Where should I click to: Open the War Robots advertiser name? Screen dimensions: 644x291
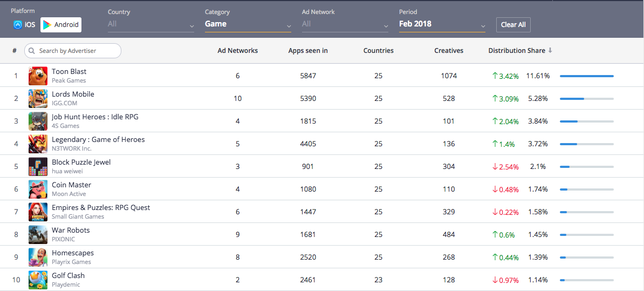(x=71, y=230)
